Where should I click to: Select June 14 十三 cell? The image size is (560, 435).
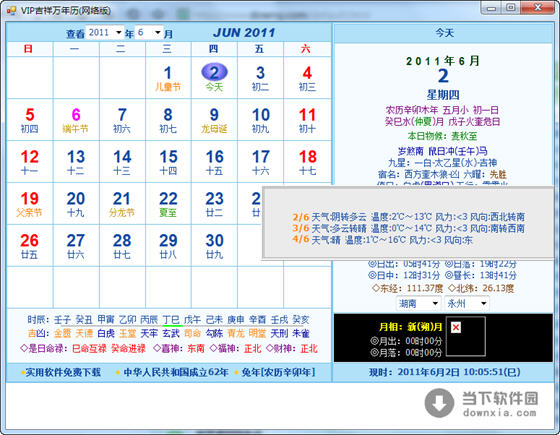122,162
